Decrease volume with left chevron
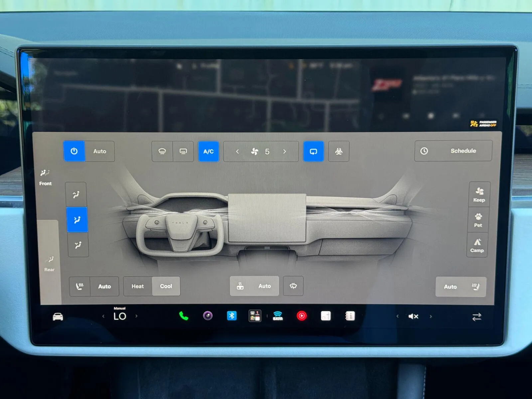This screenshot has width=532, height=399. pyautogui.click(x=398, y=317)
